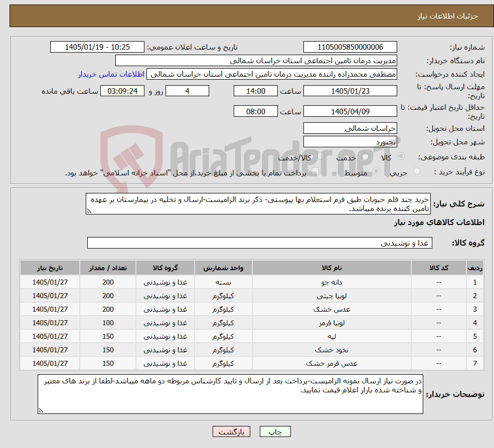The height and width of the screenshot is (448, 494).
Task: Click the item name نخود خشک
Action: [332, 350]
